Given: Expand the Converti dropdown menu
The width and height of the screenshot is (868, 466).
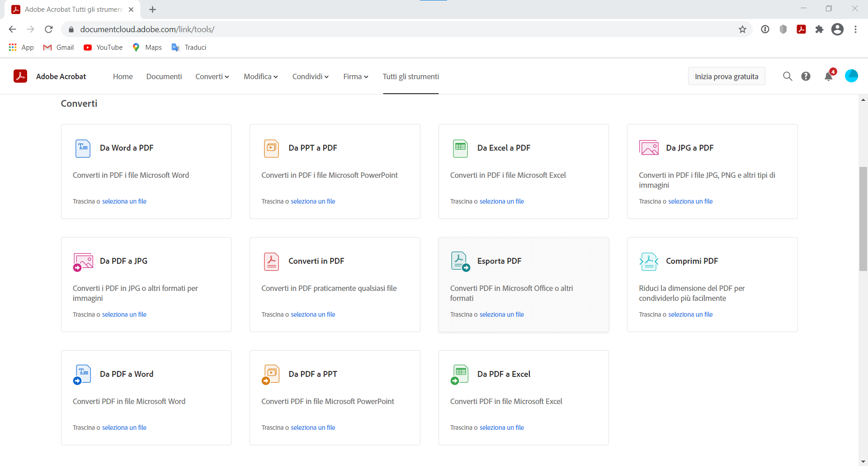Looking at the screenshot, I should click(x=212, y=76).
